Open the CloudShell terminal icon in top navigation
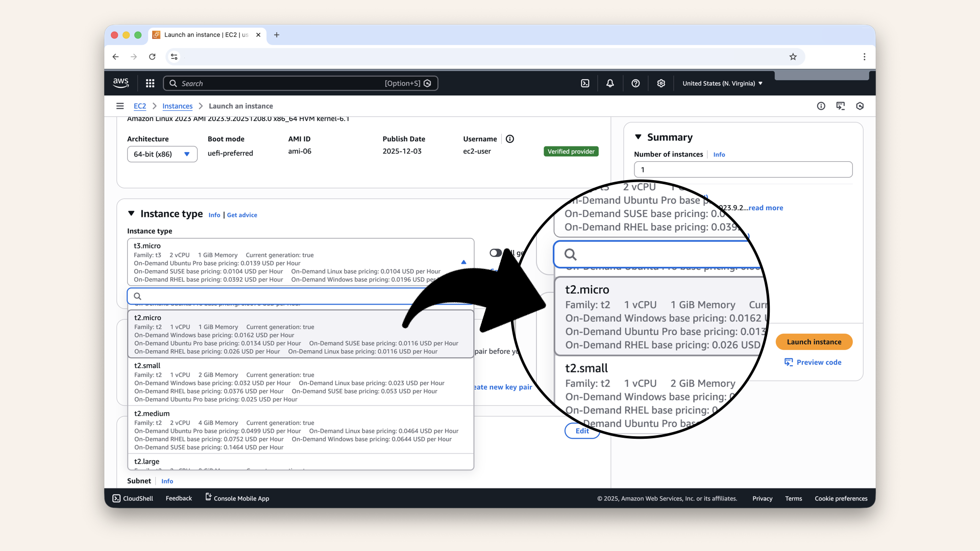This screenshot has height=551, width=980. coord(585,83)
